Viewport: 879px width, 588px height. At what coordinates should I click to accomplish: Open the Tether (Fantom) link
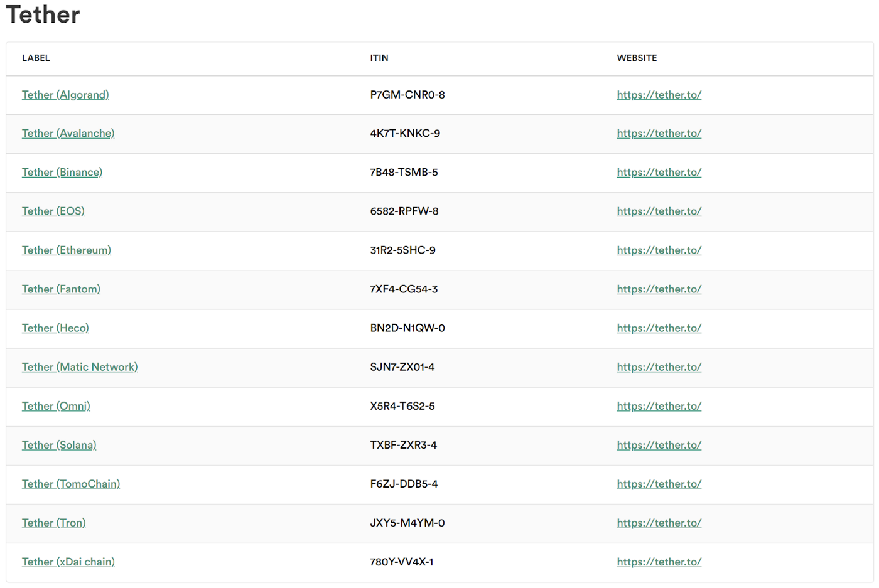point(61,289)
